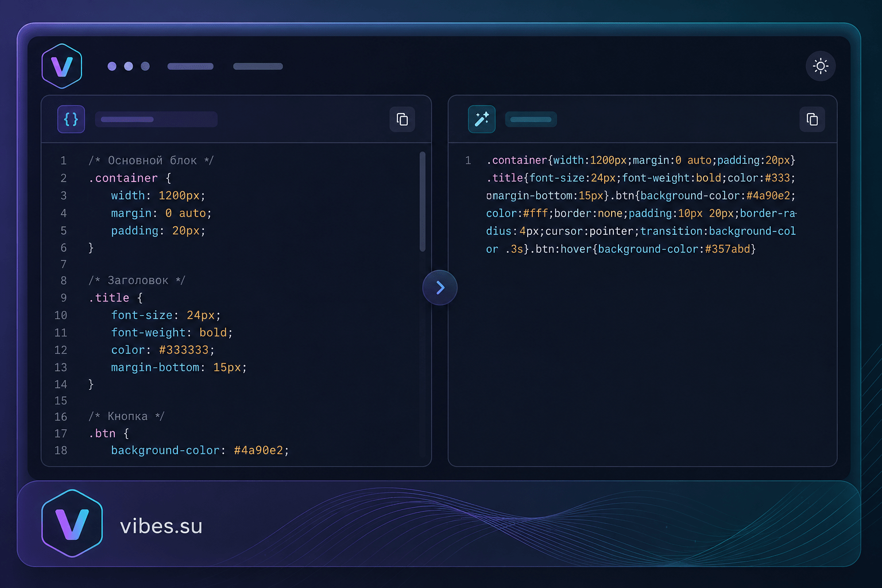882x588 pixels.
Task: Click the left editor vertical scrollbar
Action: pos(423,202)
